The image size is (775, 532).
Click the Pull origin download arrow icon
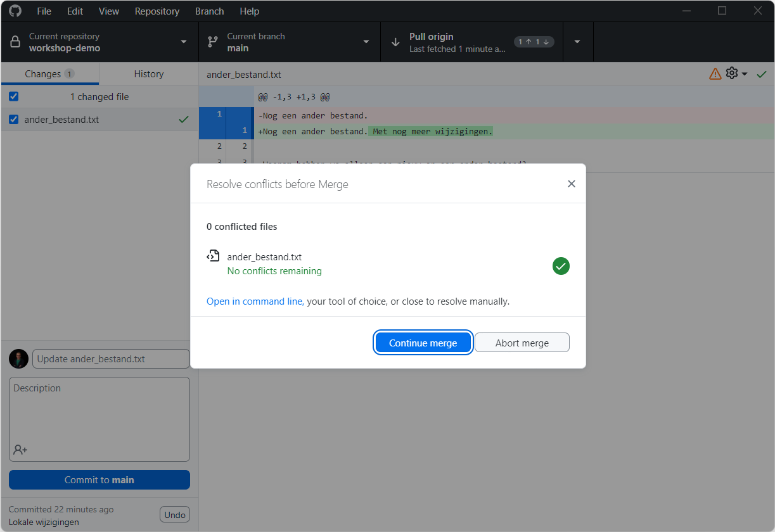395,41
